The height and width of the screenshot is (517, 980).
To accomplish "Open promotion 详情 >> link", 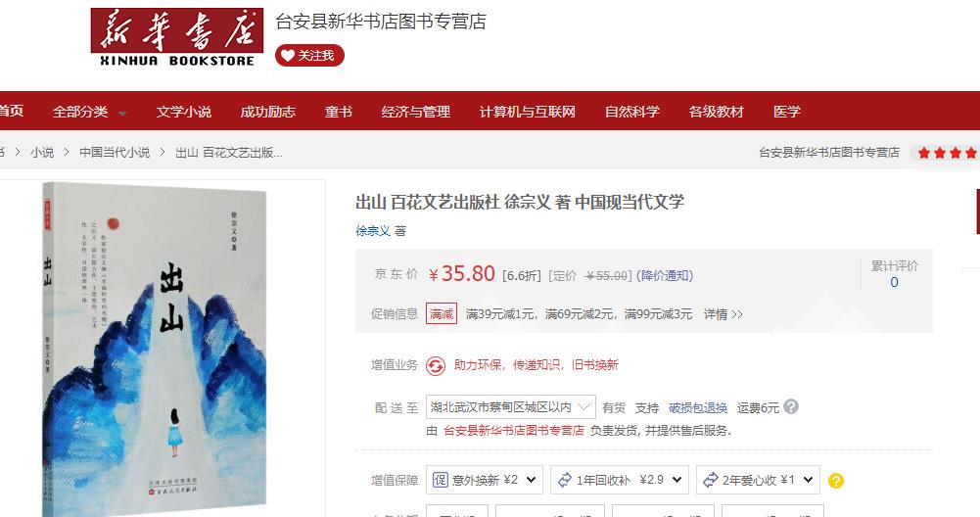I will [x=723, y=314].
